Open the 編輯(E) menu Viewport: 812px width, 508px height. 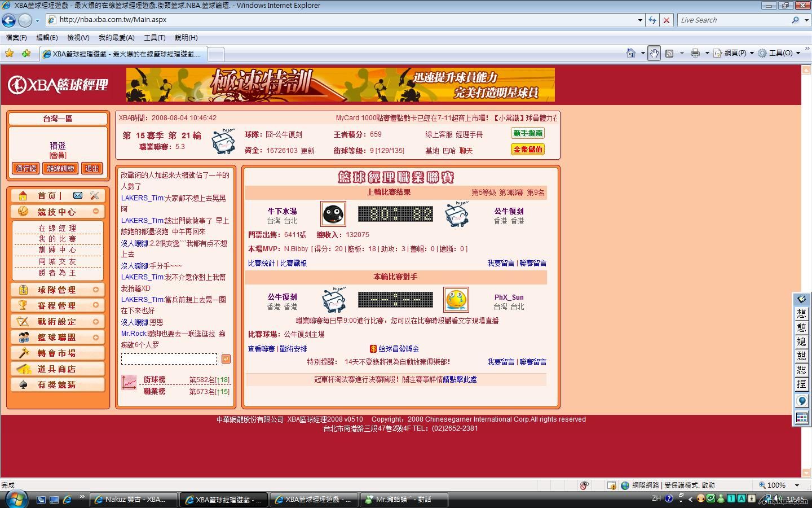(47, 37)
